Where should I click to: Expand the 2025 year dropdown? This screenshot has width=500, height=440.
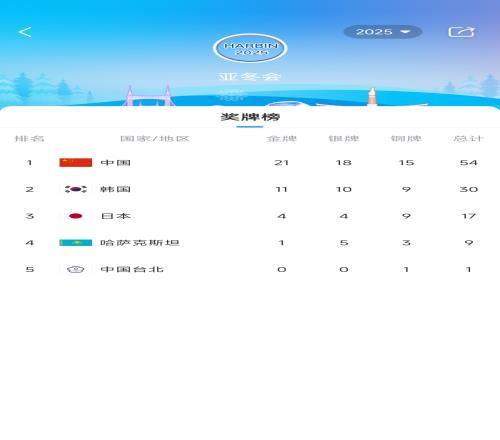383,32
